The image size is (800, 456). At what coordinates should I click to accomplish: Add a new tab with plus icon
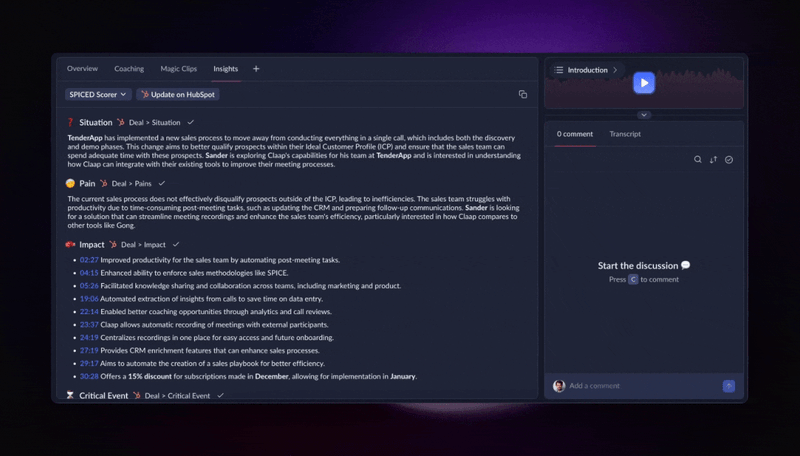pos(256,68)
